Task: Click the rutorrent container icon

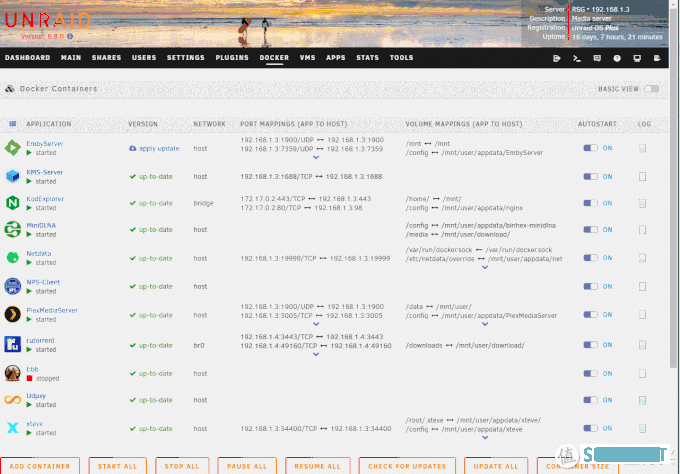Action: pos(13,344)
